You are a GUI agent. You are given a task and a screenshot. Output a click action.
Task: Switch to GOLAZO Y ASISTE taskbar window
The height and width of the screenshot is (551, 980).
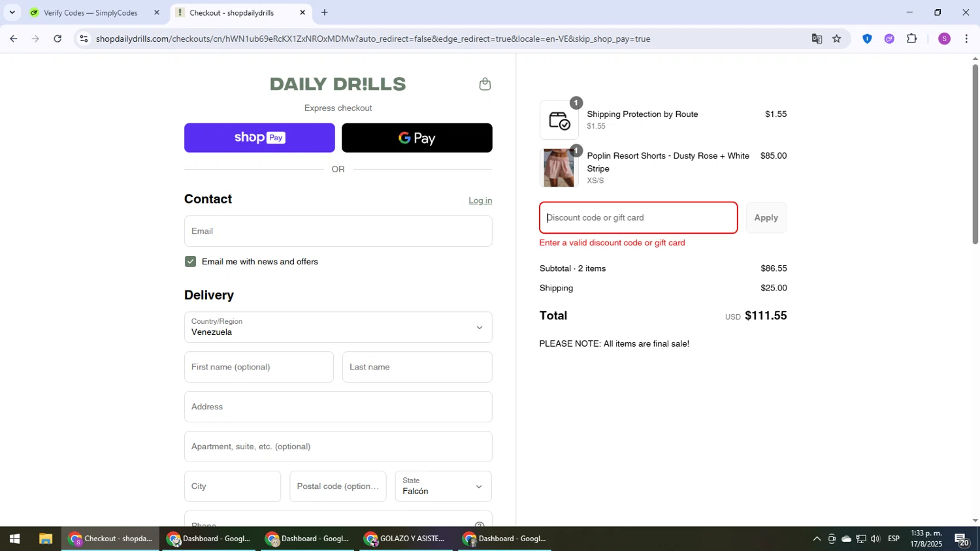406,539
